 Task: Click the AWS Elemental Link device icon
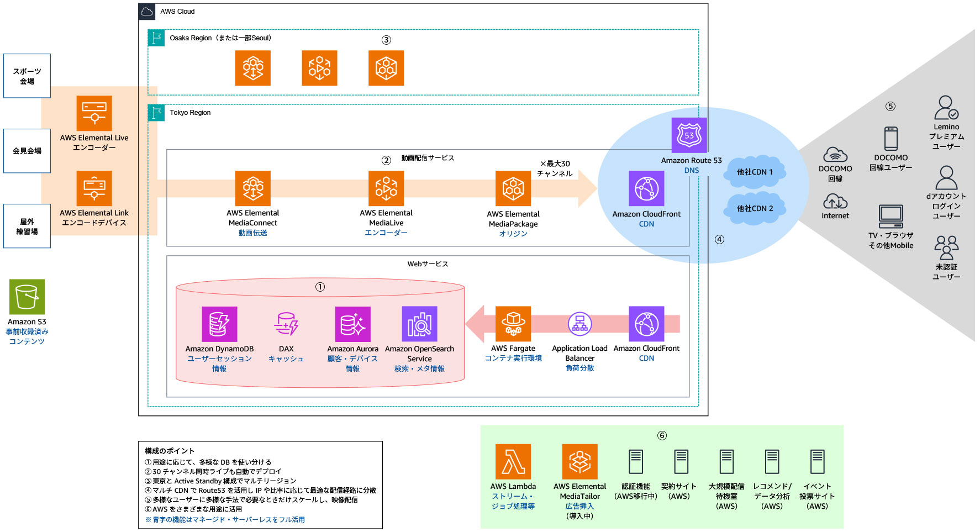[x=94, y=188]
